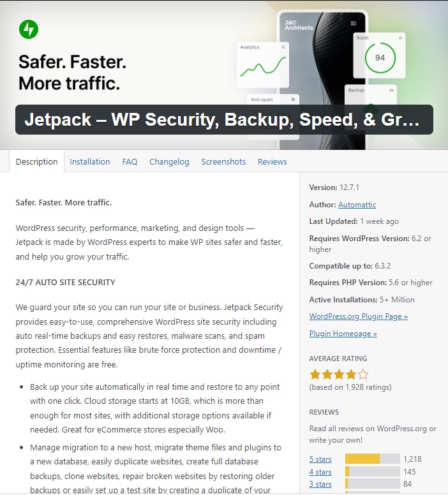Click the average rating stars

coord(338,374)
